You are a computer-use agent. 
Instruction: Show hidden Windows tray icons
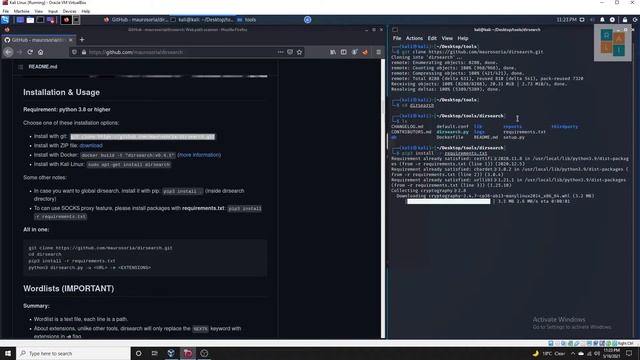pyautogui.click(x=573, y=353)
